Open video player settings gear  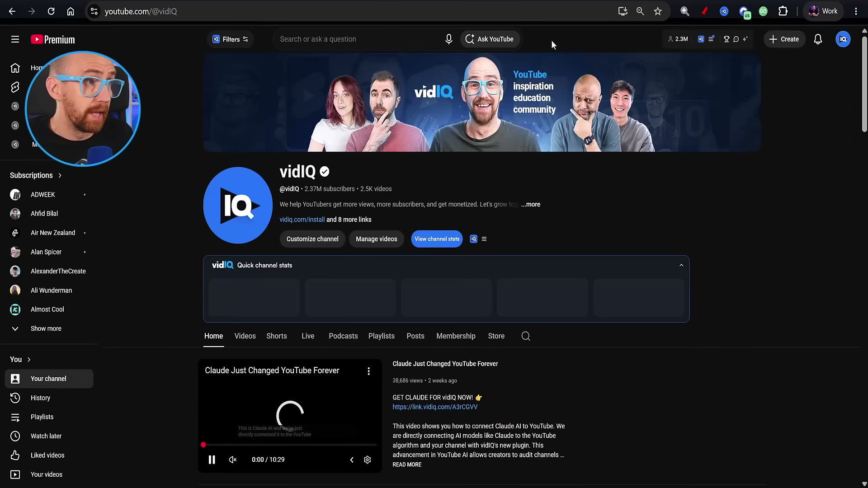(x=367, y=460)
